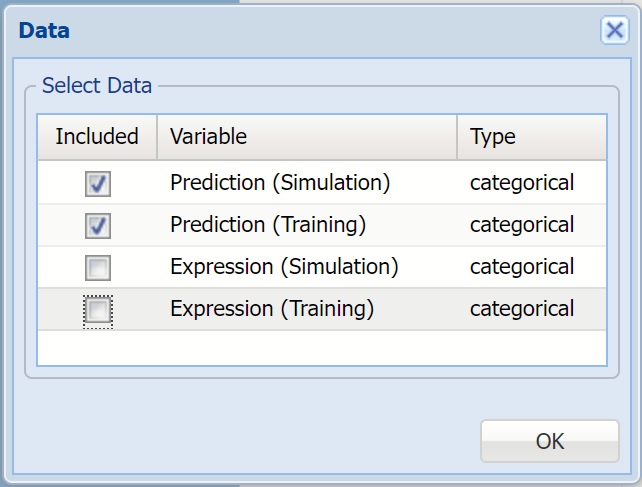This screenshot has height=487, width=642.
Task: Click the categorical type of Expression (Simulation)
Action: click(522, 267)
